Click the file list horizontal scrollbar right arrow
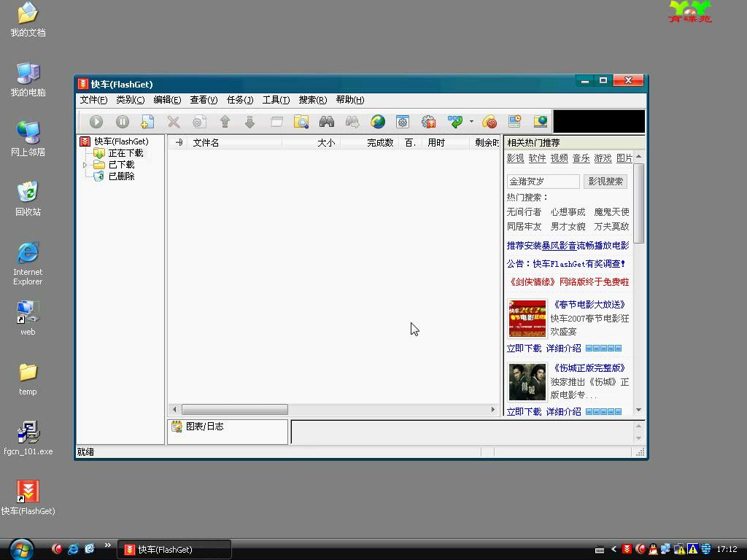 [x=493, y=410]
